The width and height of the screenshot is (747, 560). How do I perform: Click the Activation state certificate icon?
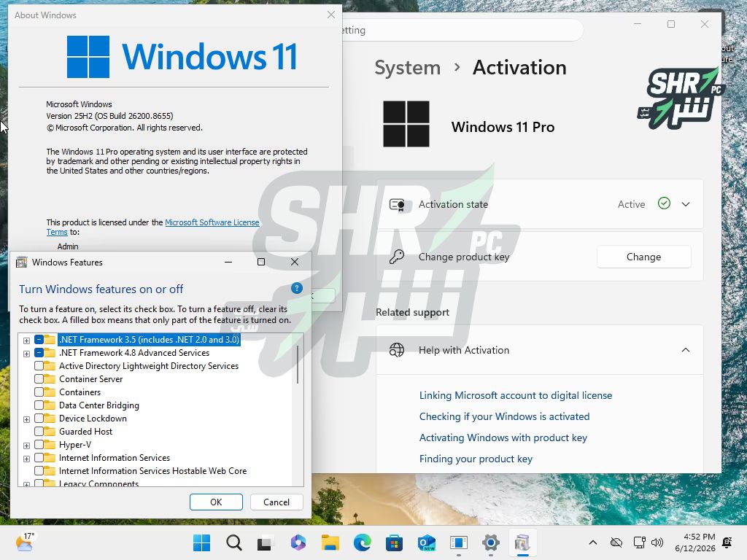pos(397,204)
